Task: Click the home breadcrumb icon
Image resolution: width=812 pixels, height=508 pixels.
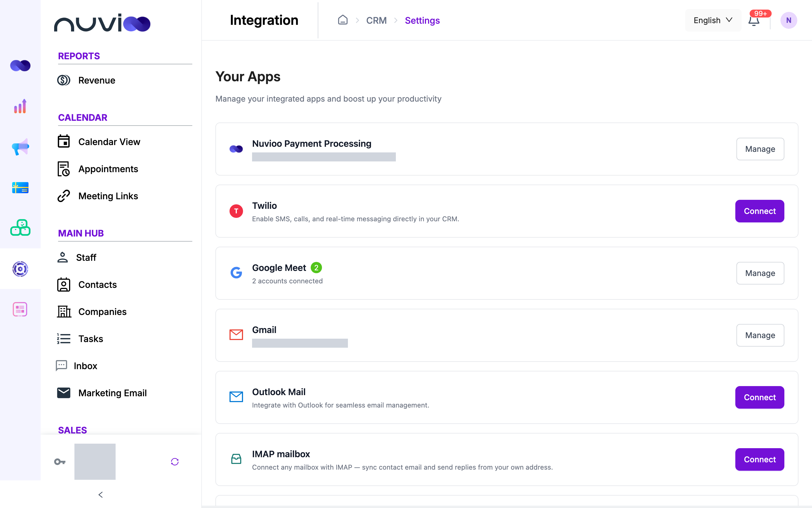Action: [343, 20]
